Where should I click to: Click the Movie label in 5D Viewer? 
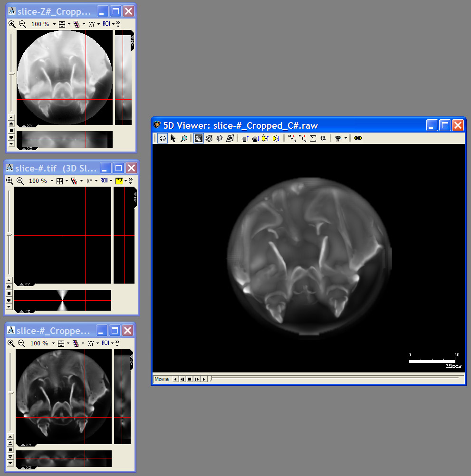tap(161, 379)
